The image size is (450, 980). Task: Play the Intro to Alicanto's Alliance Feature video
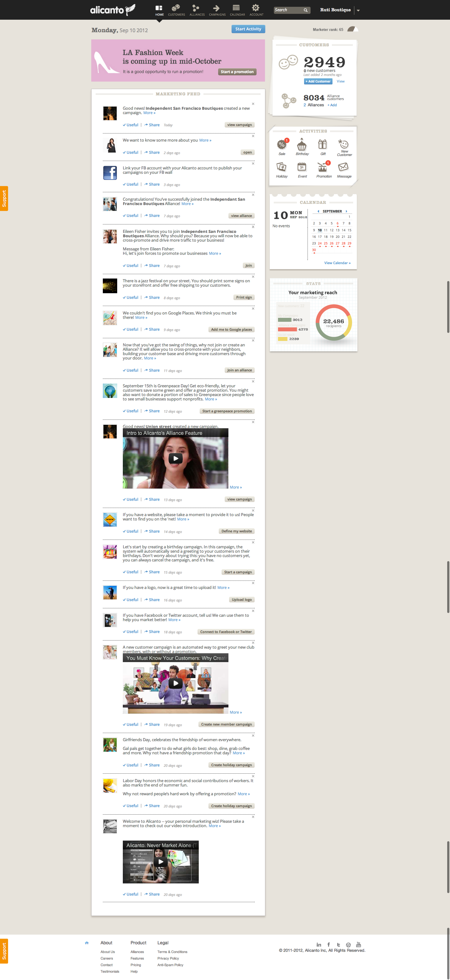pyautogui.click(x=175, y=458)
